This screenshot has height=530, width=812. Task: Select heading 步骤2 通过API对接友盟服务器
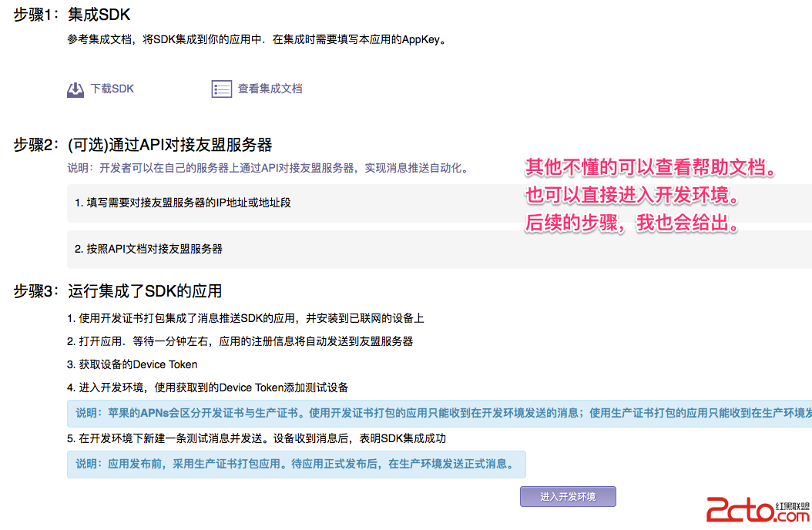pyautogui.click(x=143, y=145)
